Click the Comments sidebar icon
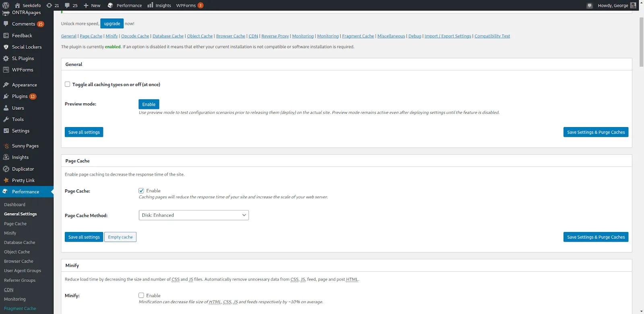Image resolution: width=644 pixels, height=314 pixels. pyautogui.click(x=6, y=24)
